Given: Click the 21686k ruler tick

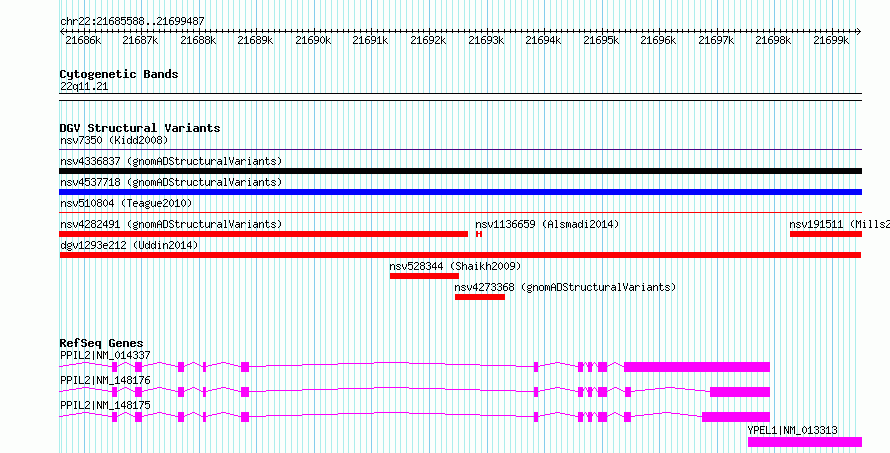Looking at the screenshot, I should click(83, 40).
